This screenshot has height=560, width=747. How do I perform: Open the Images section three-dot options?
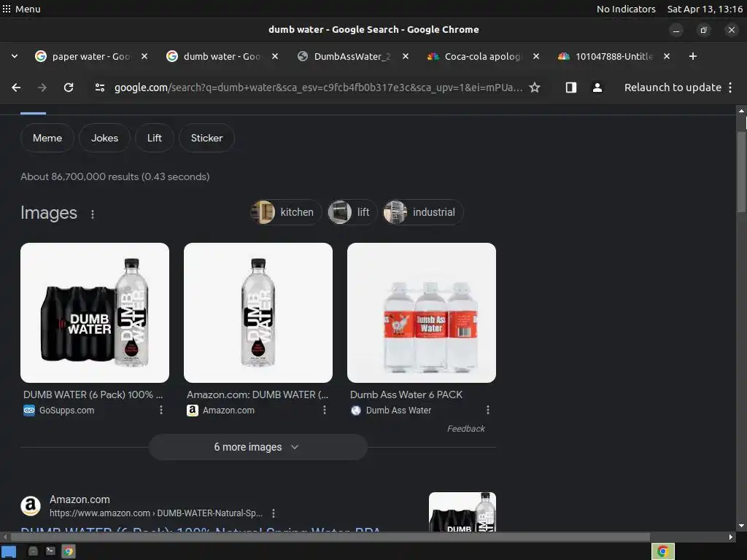(x=93, y=214)
